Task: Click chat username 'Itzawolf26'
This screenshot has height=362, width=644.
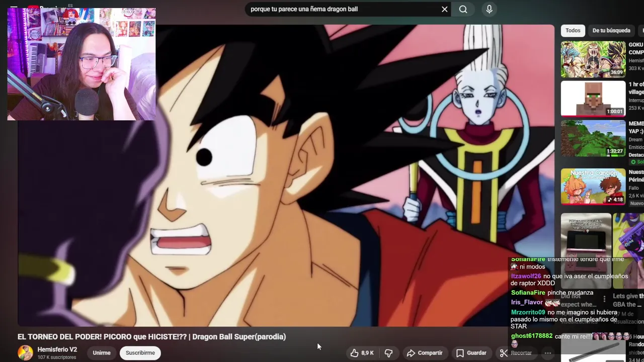Action: pyautogui.click(x=526, y=276)
